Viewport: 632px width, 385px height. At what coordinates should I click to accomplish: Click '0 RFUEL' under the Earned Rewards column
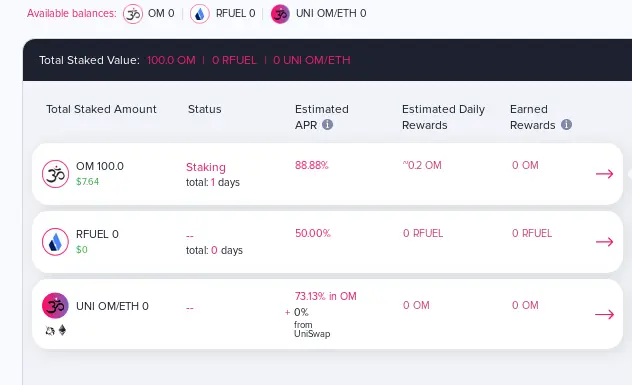532,233
